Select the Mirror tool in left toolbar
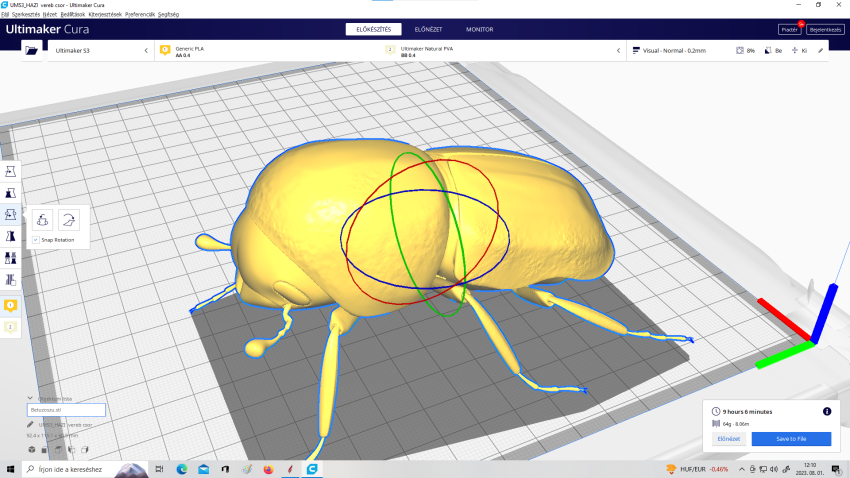Viewport: 850px width, 478px height. [11, 237]
